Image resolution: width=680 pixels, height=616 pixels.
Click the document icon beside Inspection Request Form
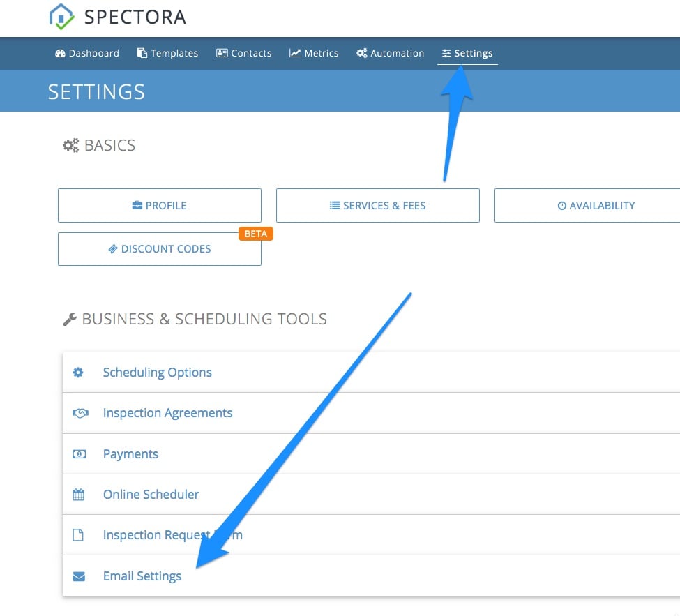click(x=78, y=535)
